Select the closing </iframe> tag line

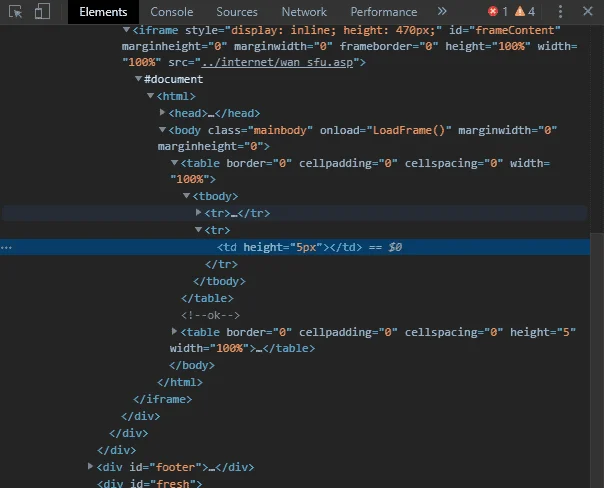tap(162, 399)
